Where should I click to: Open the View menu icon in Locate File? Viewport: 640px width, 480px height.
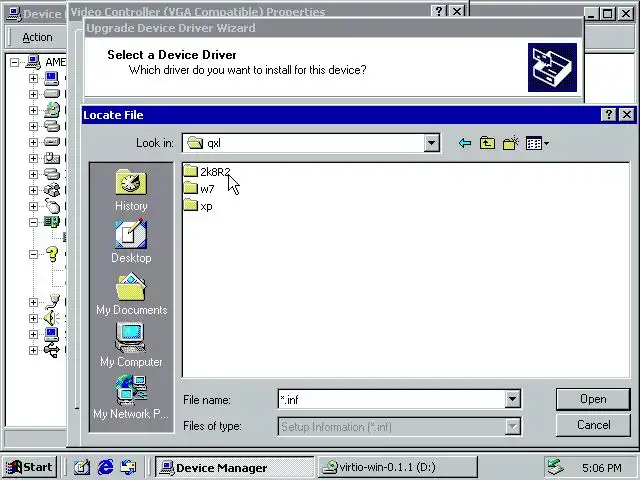pyautogui.click(x=537, y=143)
